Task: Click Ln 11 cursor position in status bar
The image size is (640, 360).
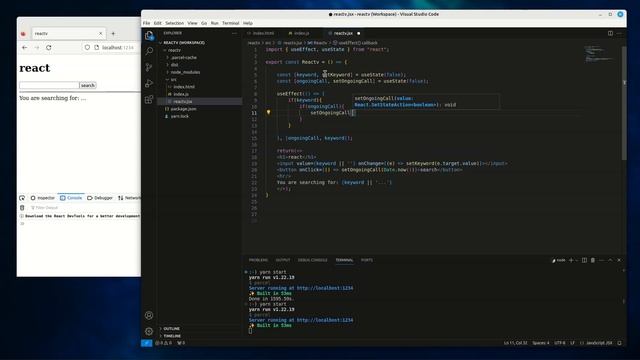Action: click(515, 343)
